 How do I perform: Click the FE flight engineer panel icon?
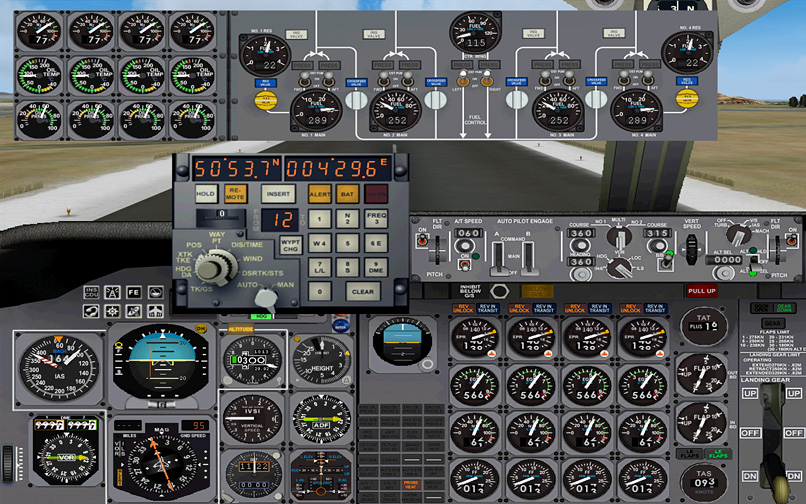click(x=134, y=292)
